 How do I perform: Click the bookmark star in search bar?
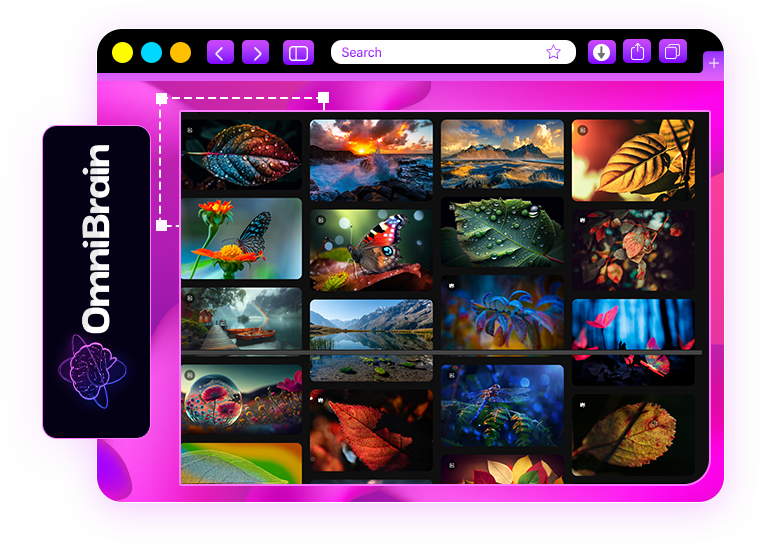553,53
